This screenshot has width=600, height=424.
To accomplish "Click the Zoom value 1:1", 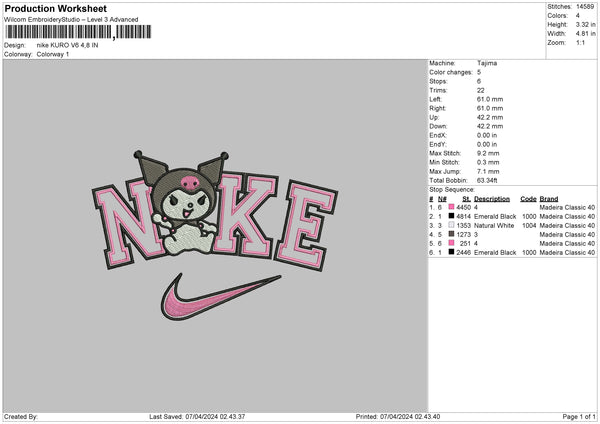I will pos(580,42).
